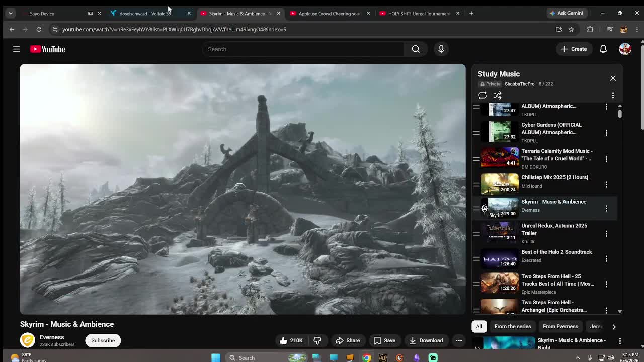Like the video with 210K likes
Image resolution: width=644 pixels, height=362 pixels.
[x=291, y=340]
